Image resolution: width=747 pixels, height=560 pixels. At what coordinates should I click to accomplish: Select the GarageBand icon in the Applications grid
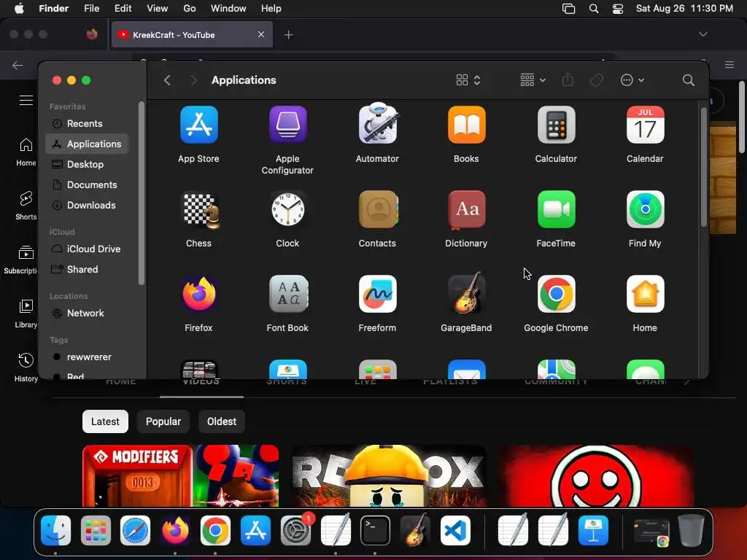(466, 293)
